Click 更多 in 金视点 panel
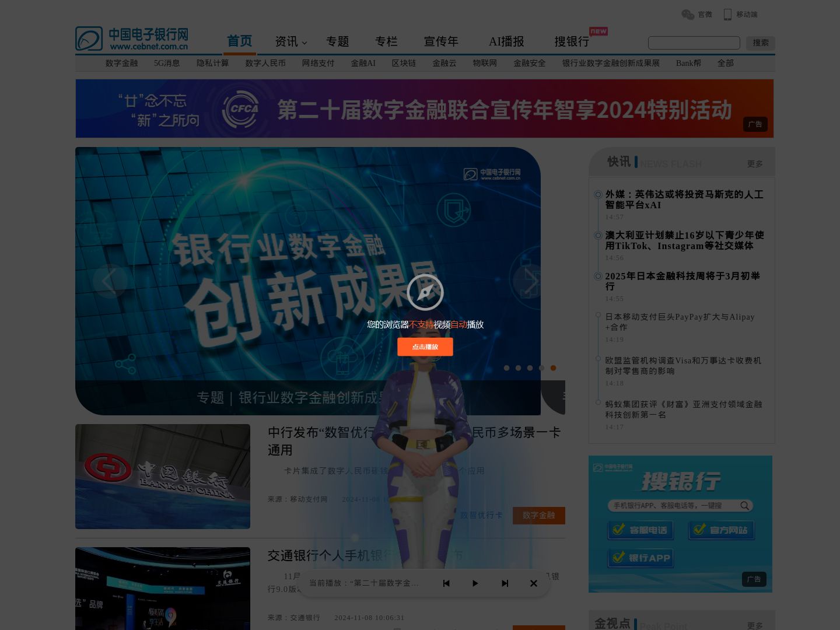 click(755, 625)
